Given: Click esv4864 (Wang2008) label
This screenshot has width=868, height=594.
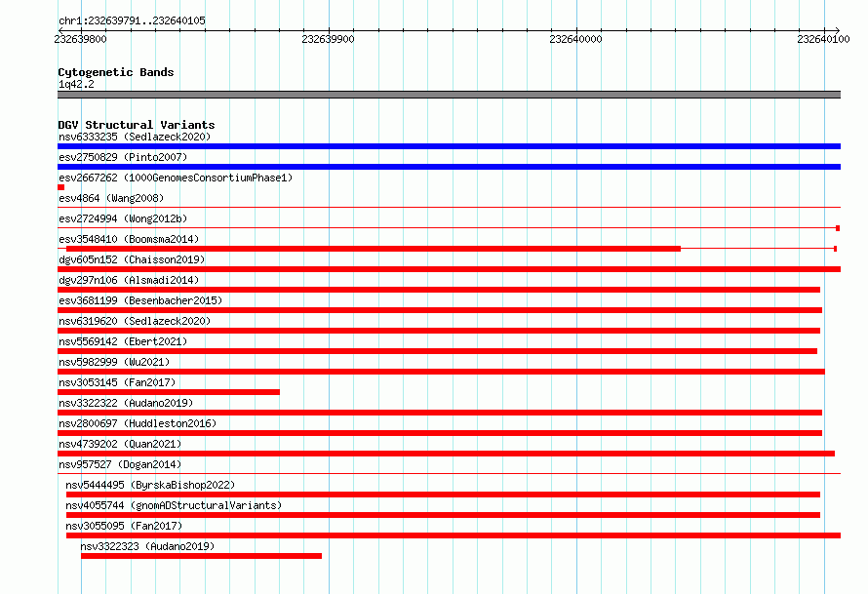Looking at the screenshot, I should pyautogui.click(x=111, y=198).
